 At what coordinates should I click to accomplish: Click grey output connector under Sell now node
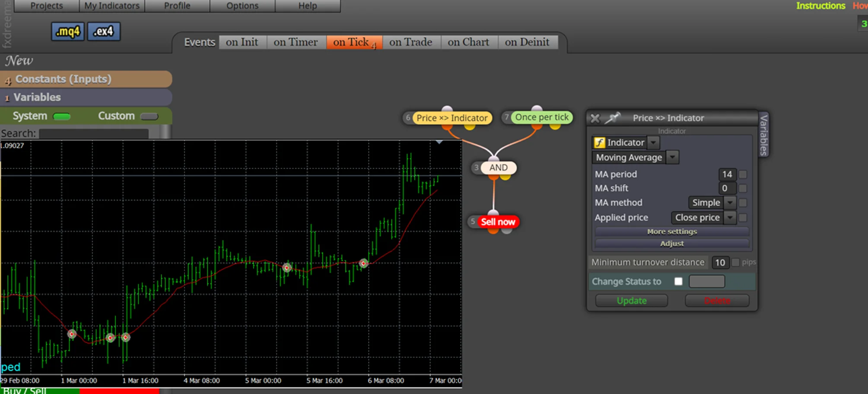507,231
